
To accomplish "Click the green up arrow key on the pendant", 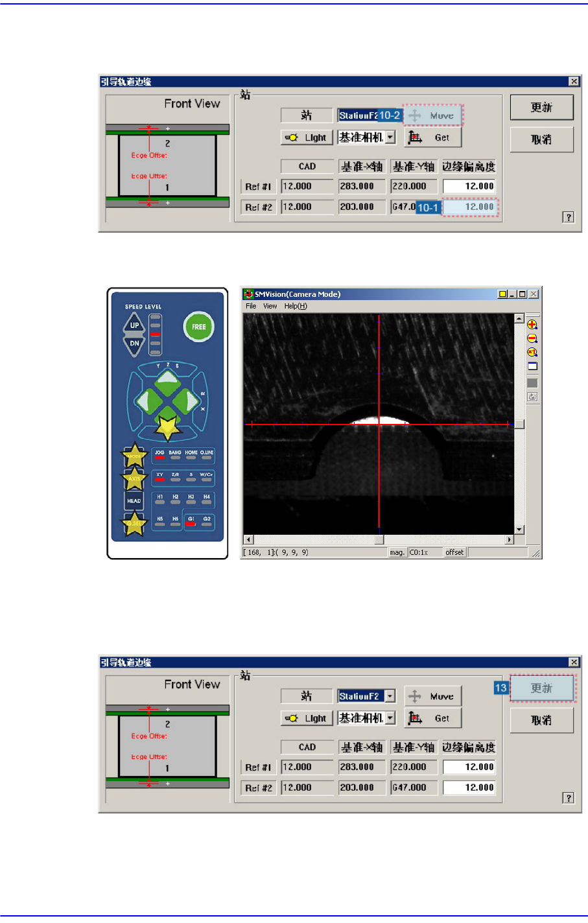I will click(x=167, y=380).
